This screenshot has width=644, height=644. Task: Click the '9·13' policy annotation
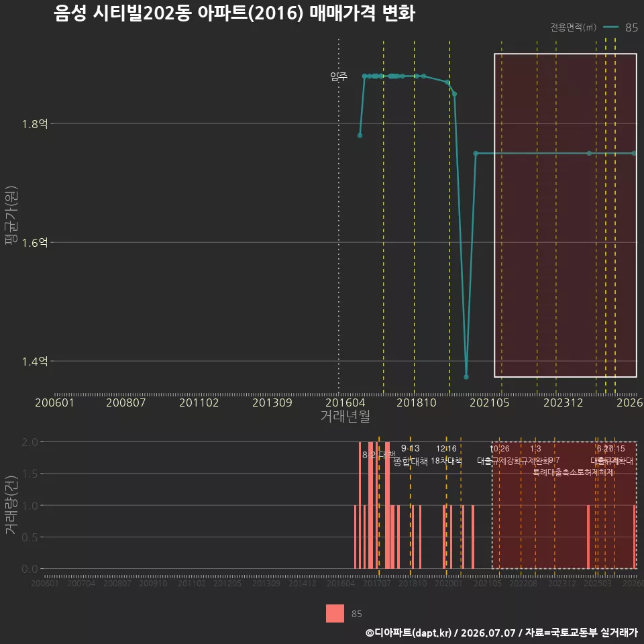411,449
